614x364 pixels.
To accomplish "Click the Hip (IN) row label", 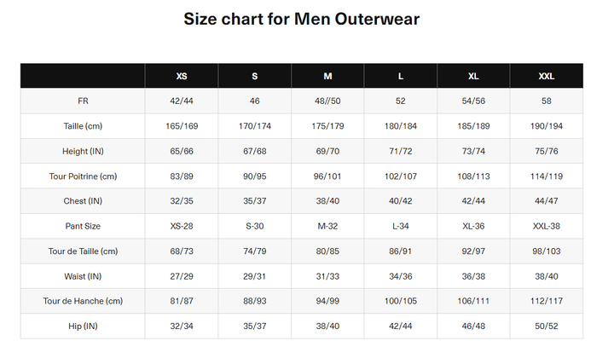I will coord(83,326).
